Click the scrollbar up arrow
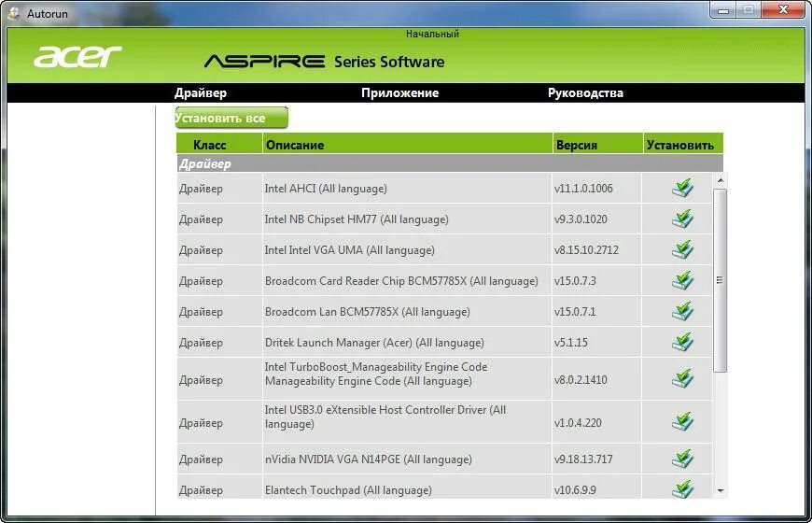The width and height of the screenshot is (812, 523). click(x=721, y=180)
